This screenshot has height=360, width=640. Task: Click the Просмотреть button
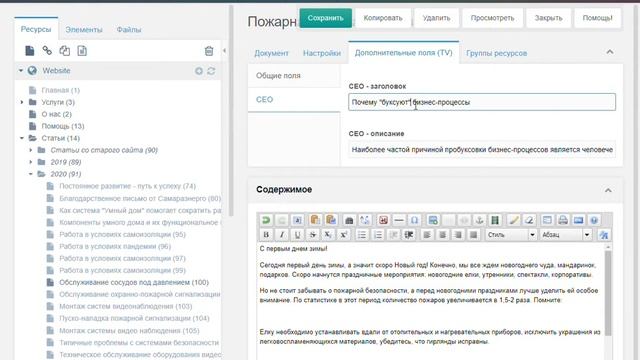[x=492, y=18]
